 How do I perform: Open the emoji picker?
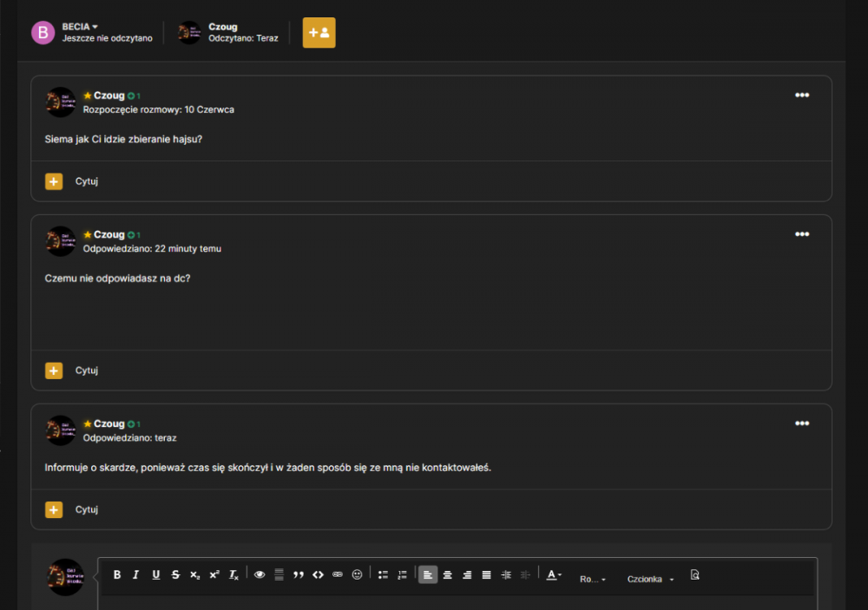[x=357, y=574]
